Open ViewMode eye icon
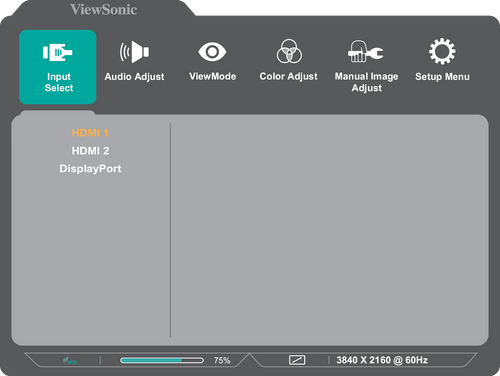The height and width of the screenshot is (376, 500). pyautogui.click(x=212, y=52)
